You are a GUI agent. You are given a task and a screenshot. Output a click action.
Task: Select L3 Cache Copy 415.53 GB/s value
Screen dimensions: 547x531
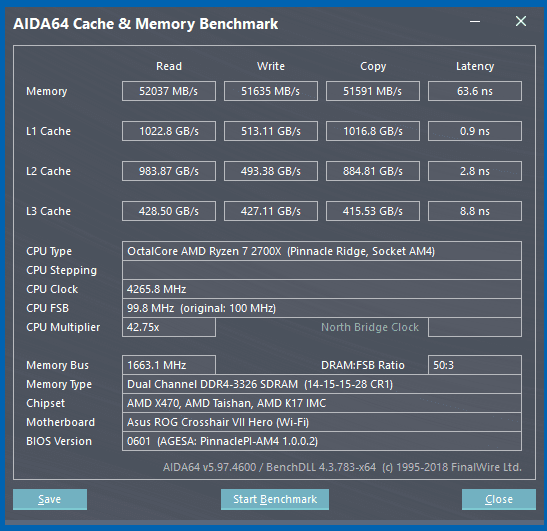click(373, 211)
